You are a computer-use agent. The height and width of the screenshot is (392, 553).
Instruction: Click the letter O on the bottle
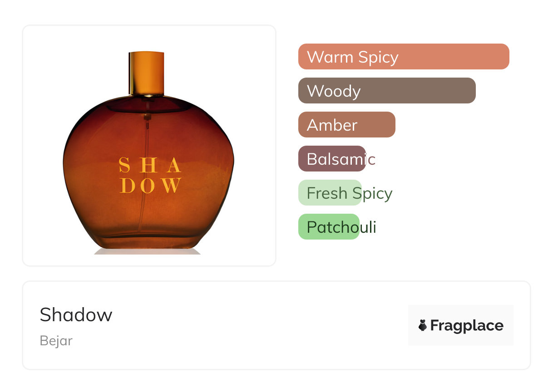point(148,186)
